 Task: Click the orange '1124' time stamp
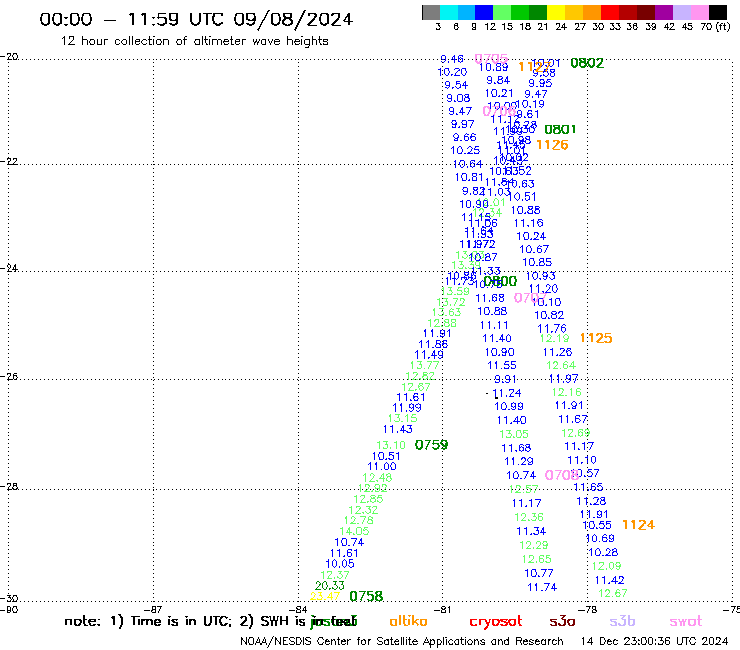[639, 524]
